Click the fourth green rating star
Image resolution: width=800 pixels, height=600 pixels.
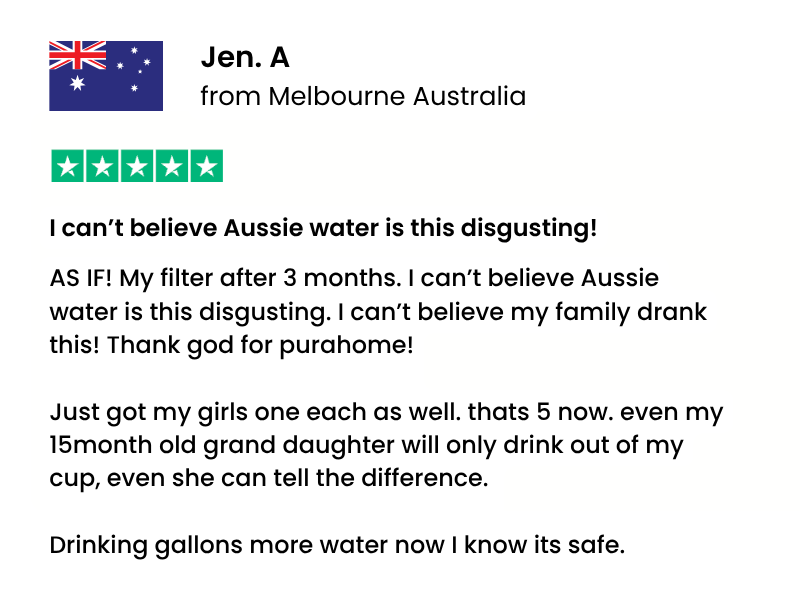click(x=172, y=166)
